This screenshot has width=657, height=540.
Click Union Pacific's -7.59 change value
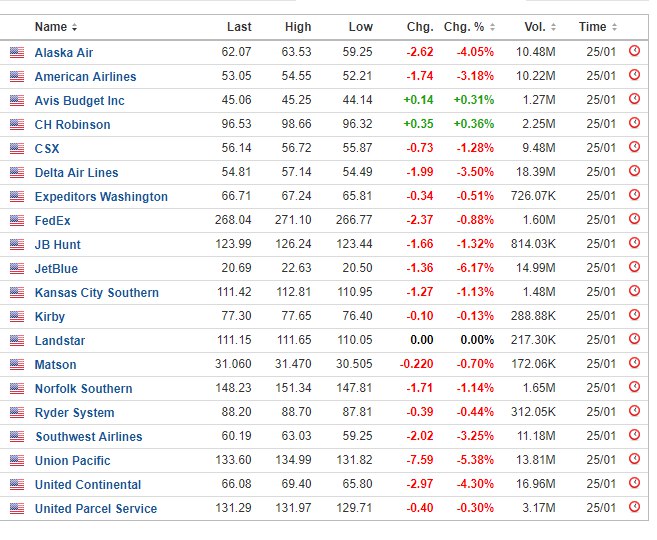420,460
